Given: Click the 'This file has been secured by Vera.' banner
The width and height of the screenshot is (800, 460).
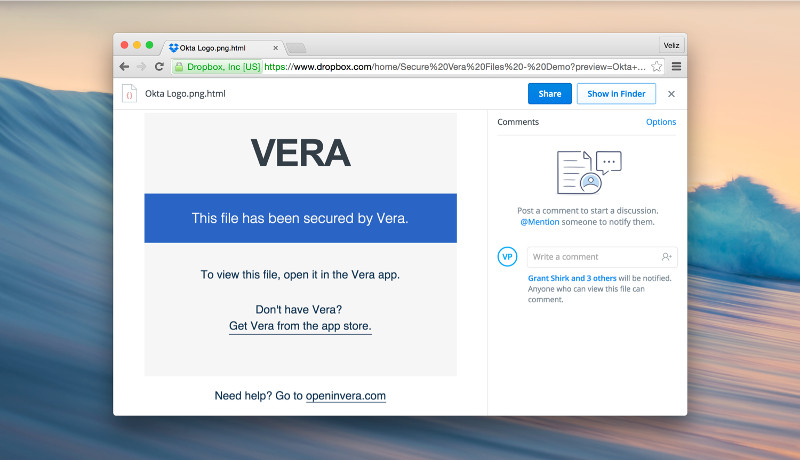Looking at the screenshot, I should pyautogui.click(x=301, y=218).
